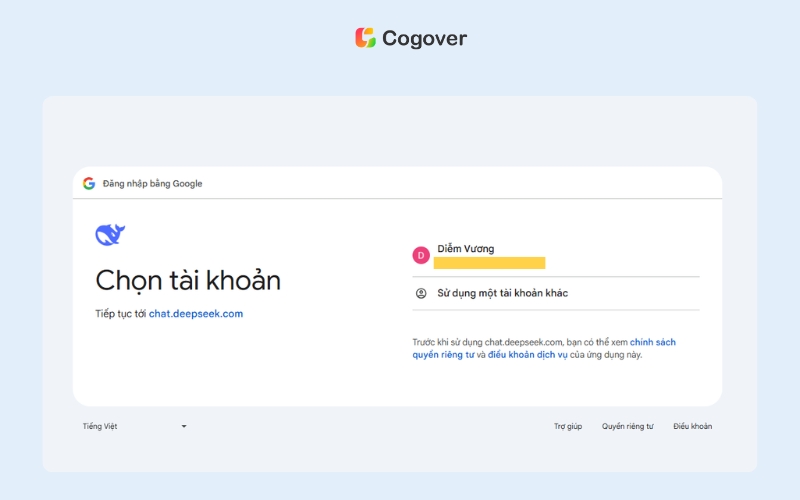Open chính sách quyền riêng tư link
This screenshot has width=800, height=500.
pos(544,348)
